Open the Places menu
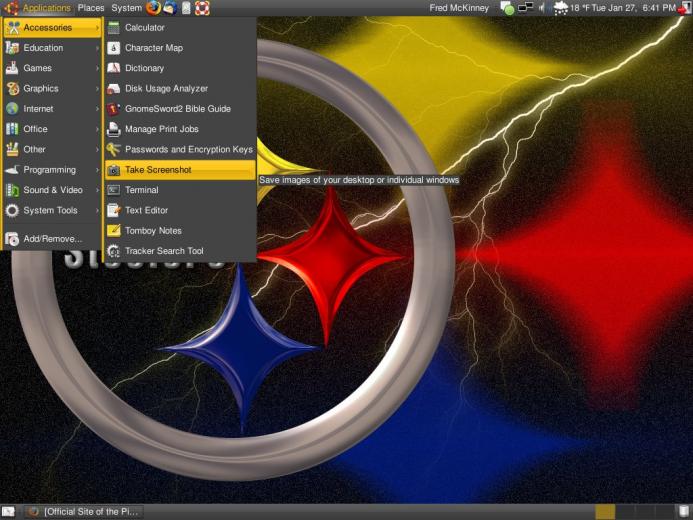The image size is (693, 520). click(91, 8)
